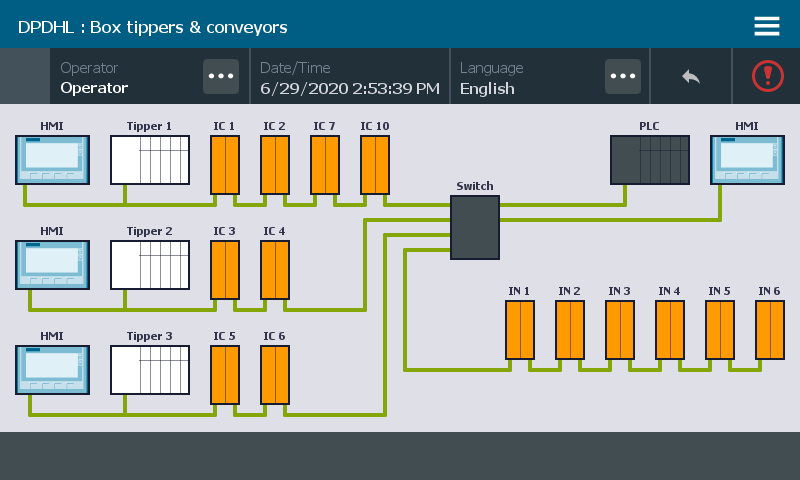Viewport: 800px width, 480px height.
Task: Open Language selection ellipsis button
Action: tap(623, 76)
